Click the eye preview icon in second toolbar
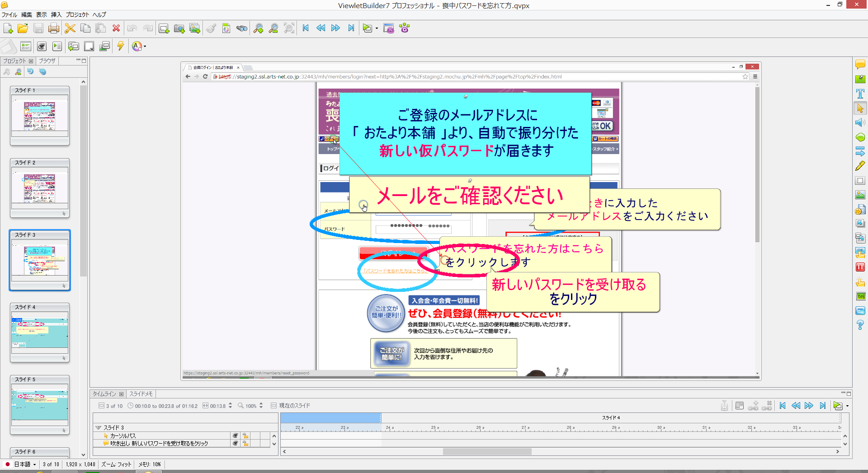Image resolution: width=868 pixels, height=473 pixels. pos(42,46)
